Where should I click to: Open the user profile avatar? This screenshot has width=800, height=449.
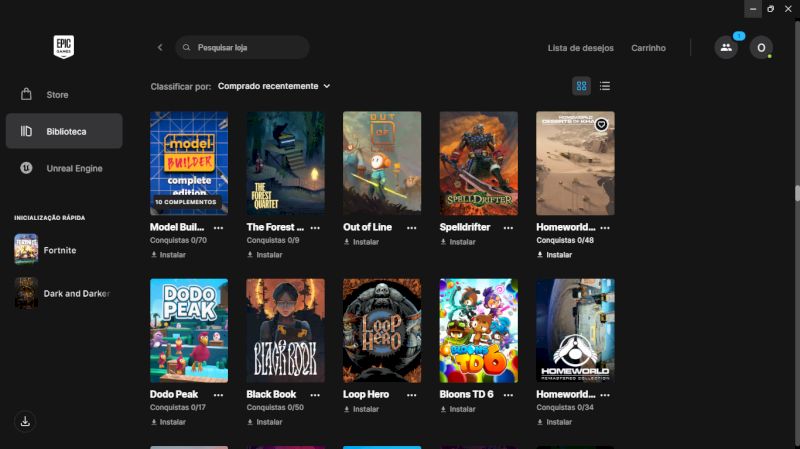761,47
